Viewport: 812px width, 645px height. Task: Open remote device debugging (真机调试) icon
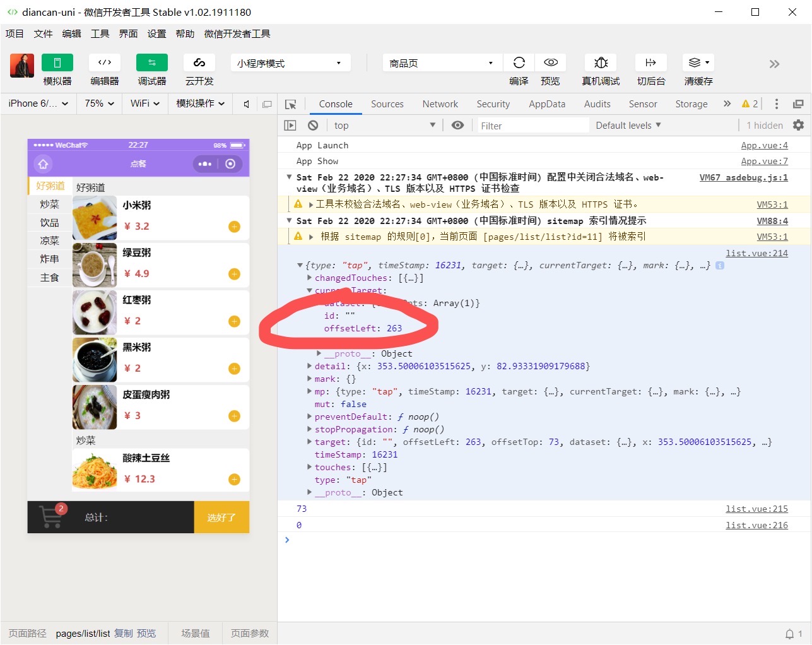[x=601, y=62]
